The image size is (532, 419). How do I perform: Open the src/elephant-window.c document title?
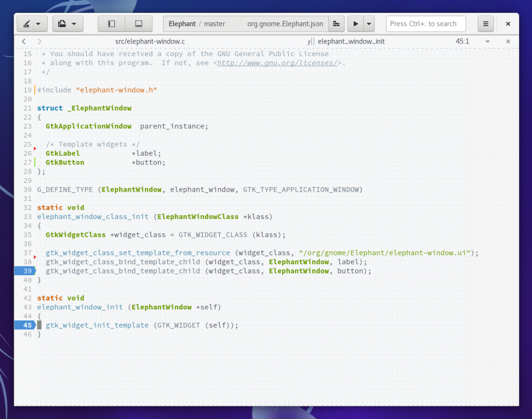click(x=150, y=42)
